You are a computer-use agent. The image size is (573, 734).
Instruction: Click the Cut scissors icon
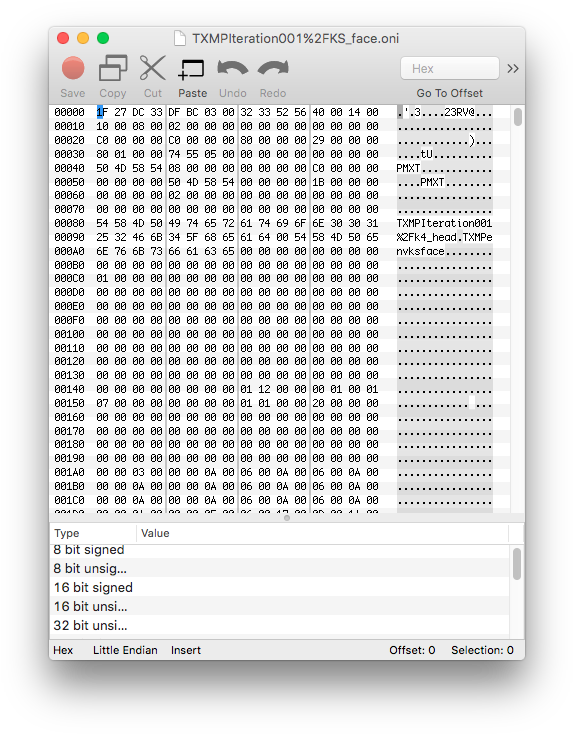(x=153, y=68)
